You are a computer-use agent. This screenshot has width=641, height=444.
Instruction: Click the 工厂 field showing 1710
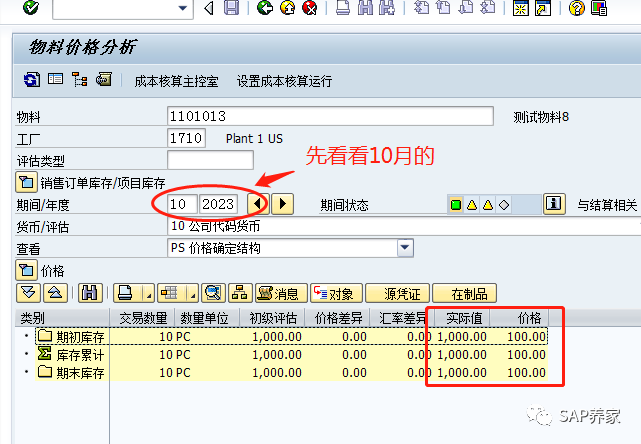click(x=186, y=138)
